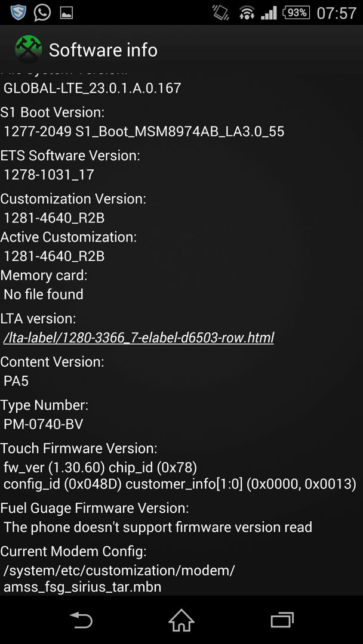
Task: Tap the shield security icon in status bar
Action: click(x=18, y=13)
